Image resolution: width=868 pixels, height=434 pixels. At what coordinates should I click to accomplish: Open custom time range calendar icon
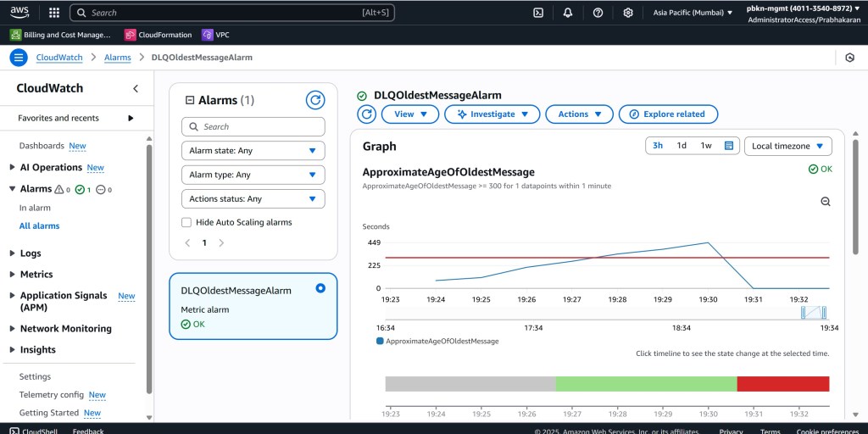[729, 146]
